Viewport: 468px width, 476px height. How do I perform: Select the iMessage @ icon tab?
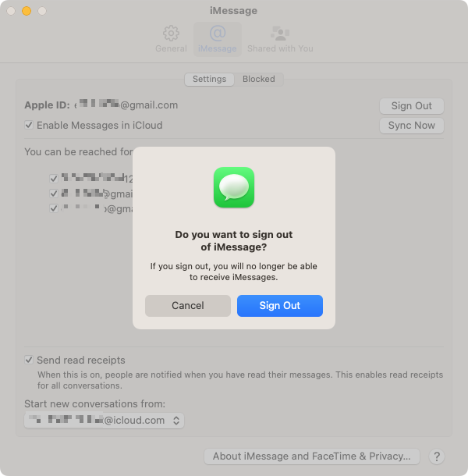coord(218,39)
